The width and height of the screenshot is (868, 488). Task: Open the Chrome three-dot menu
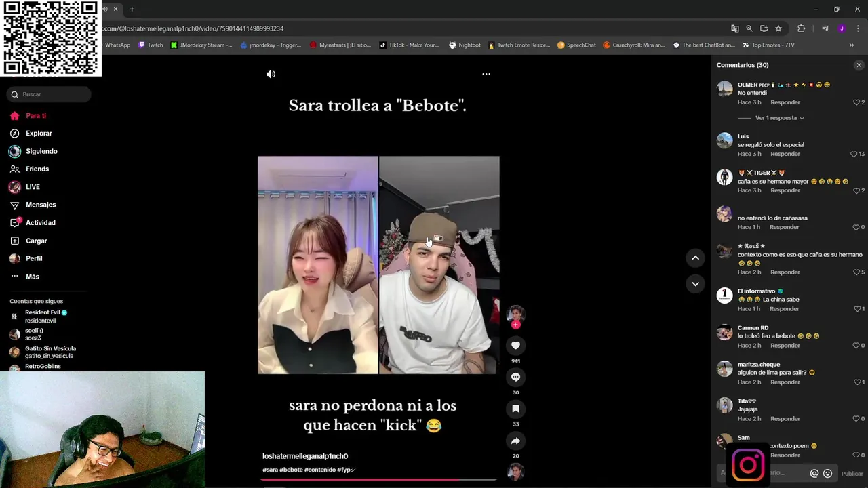pyautogui.click(x=858, y=28)
